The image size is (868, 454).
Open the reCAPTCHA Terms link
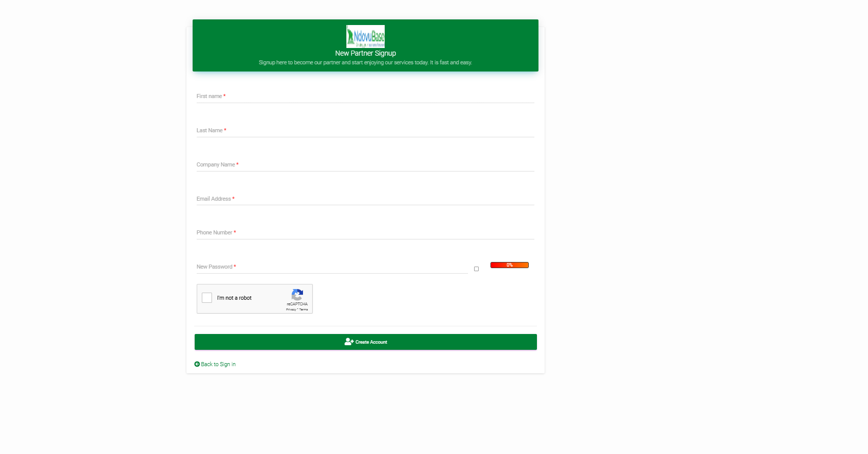pos(303,309)
